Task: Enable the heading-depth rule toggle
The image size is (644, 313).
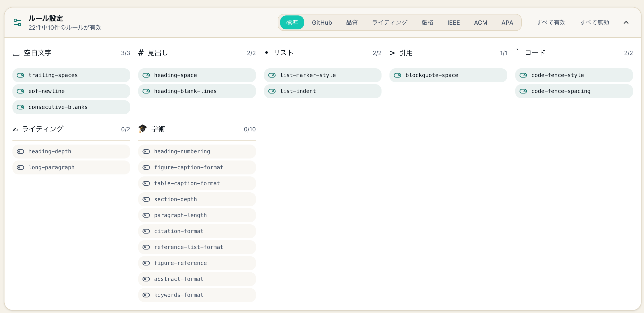Action: coord(20,152)
